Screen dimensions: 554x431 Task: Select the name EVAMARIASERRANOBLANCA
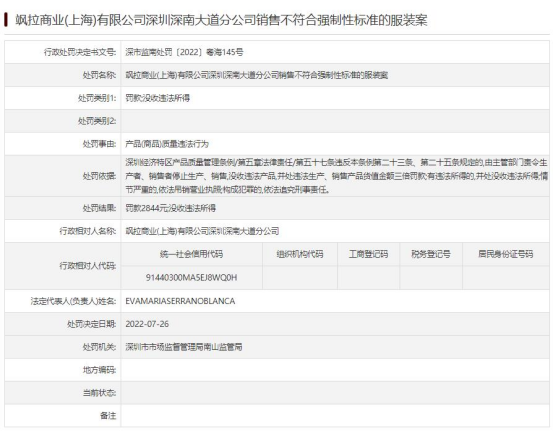(x=180, y=301)
